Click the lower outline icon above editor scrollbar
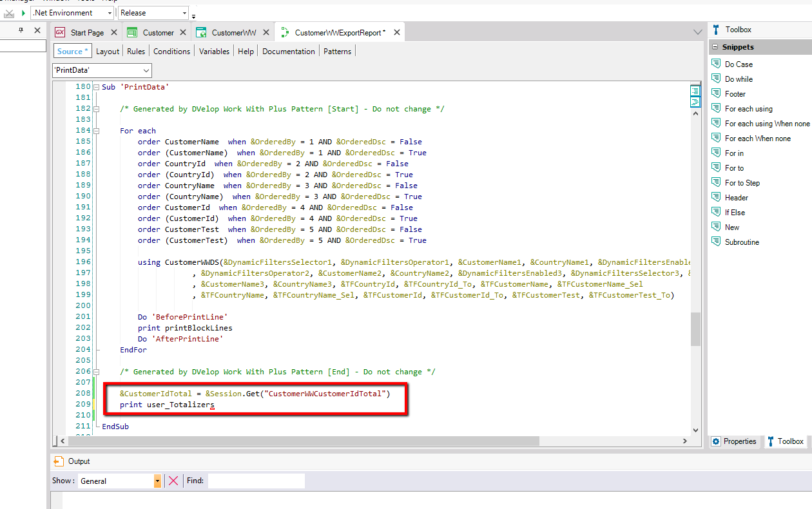Screen dimensions: 812x509 [695, 102]
